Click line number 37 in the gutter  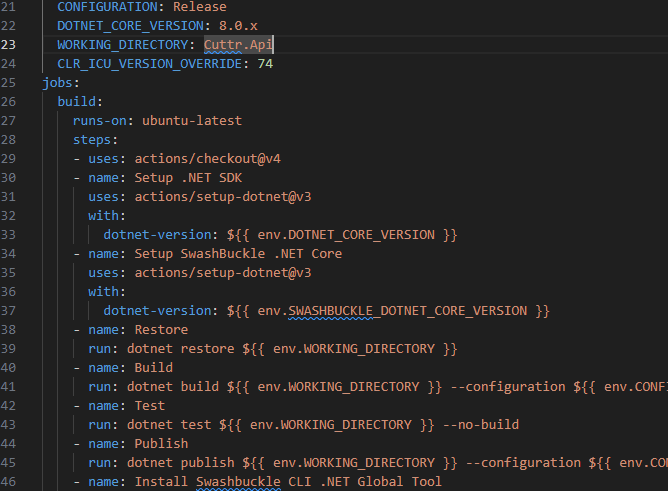click(x=8, y=311)
